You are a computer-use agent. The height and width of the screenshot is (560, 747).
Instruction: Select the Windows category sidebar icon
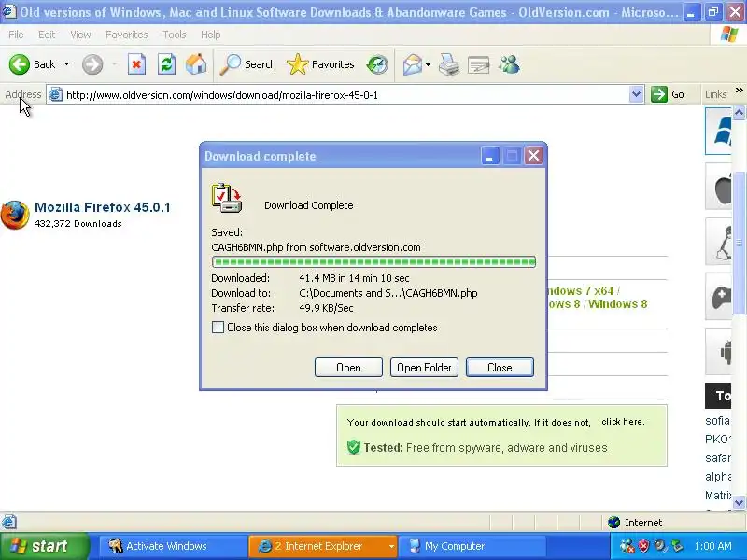(x=718, y=131)
